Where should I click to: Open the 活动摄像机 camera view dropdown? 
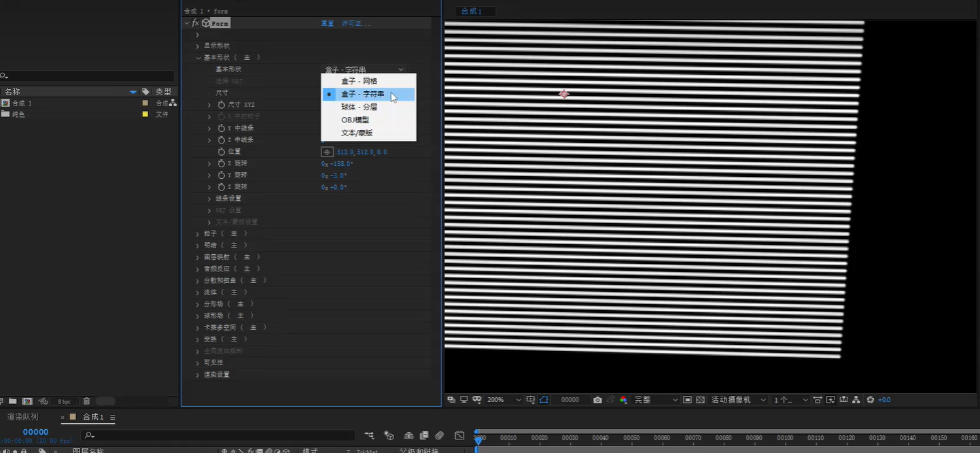[738, 400]
